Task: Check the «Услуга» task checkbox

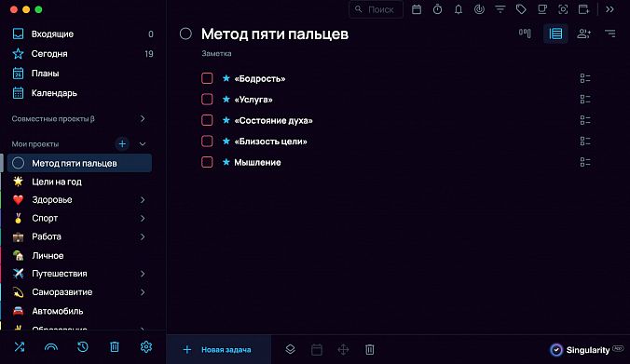Action: point(207,99)
